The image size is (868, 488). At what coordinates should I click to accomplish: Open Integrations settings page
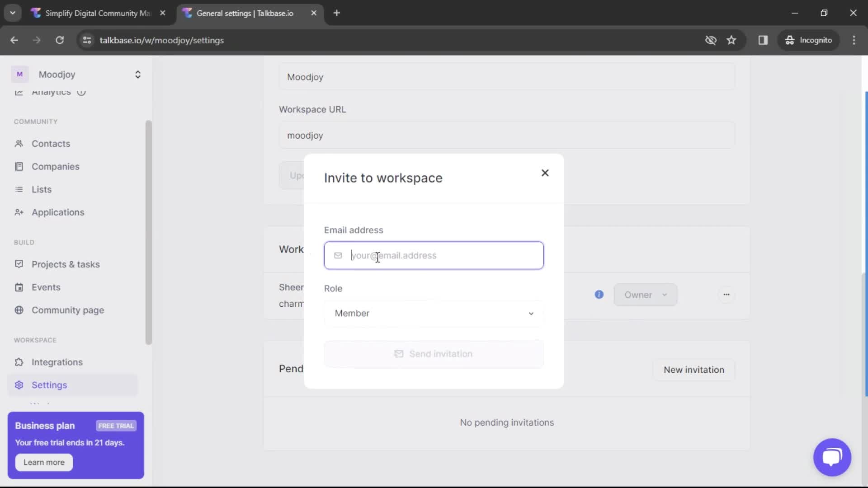pyautogui.click(x=57, y=361)
